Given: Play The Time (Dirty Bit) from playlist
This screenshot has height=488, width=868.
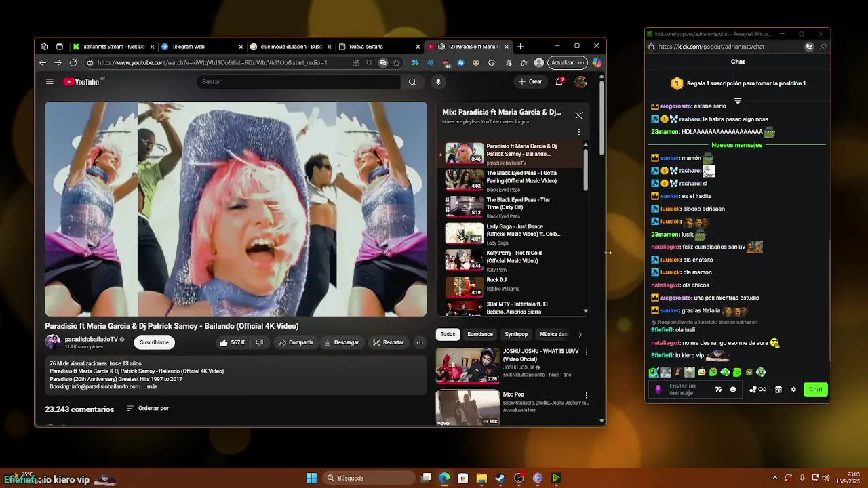Looking at the screenshot, I should [x=510, y=207].
